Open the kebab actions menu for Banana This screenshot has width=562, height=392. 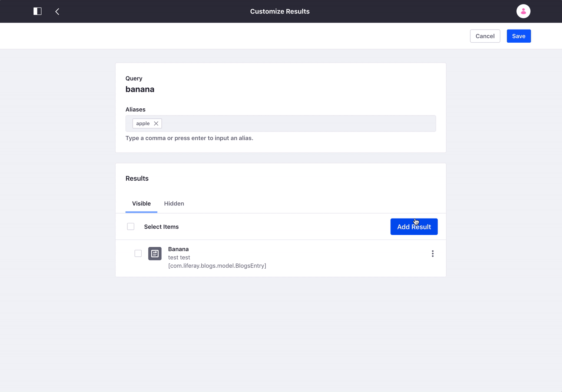click(x=432, y=253)
